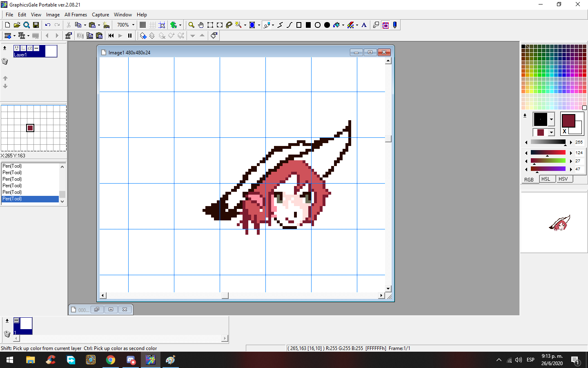Expand the Magic Wand options arrow
The height and width of the screenshot is (368, 588).
point(245,25)
